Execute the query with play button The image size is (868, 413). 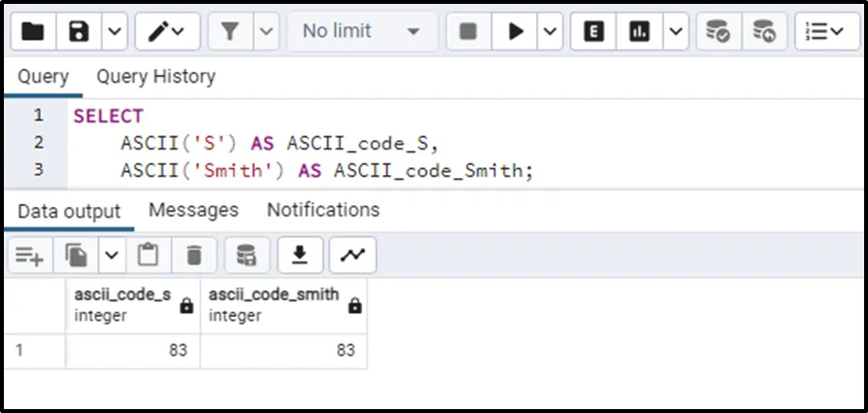click(x=515, y=32)
